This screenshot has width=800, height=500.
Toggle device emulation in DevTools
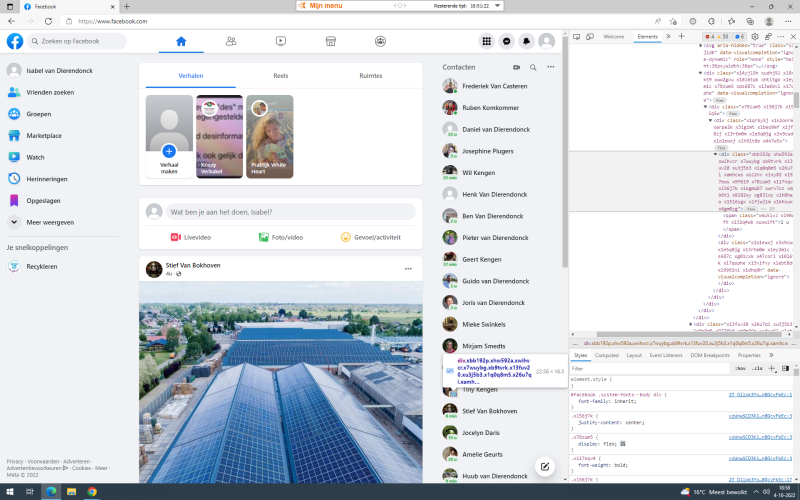pos(589,36)
